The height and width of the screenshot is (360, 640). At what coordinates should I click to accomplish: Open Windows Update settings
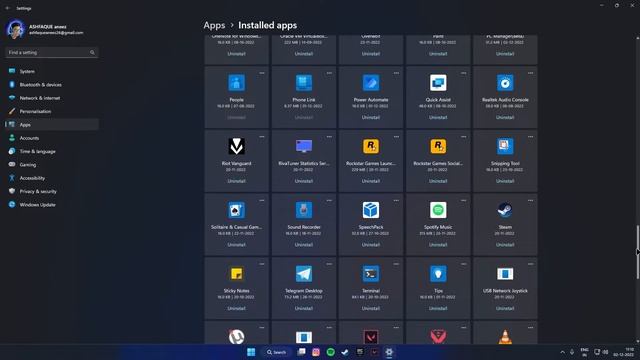[x=52, y=205]
